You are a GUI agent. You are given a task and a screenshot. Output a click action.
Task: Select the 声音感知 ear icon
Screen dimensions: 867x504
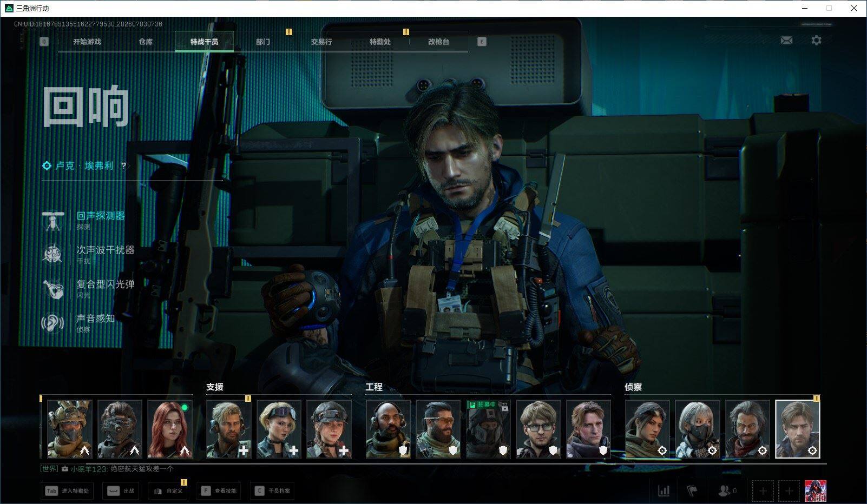pyautogui.click(x=53, y=323)
